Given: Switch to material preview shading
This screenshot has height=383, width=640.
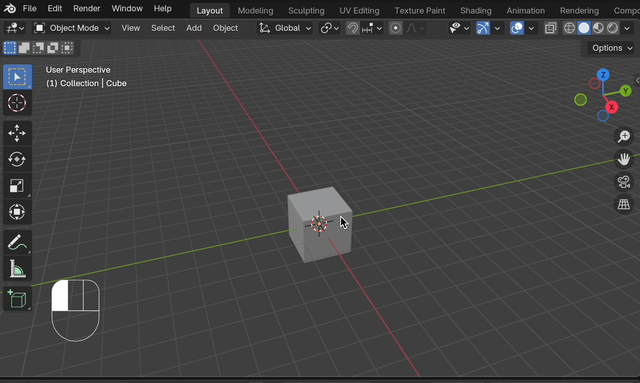Looking at the screenshot, I should click(598, 28).
